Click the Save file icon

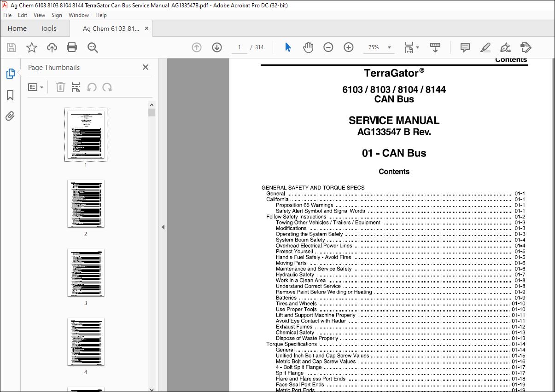pyautogui.click(x=12, y=47)
